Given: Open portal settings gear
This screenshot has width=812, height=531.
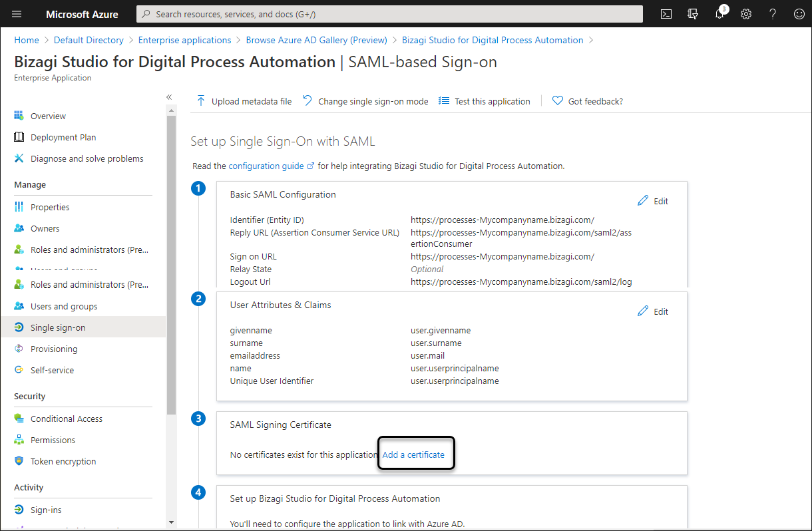Looking at the screenshot, I should [746, 14].
